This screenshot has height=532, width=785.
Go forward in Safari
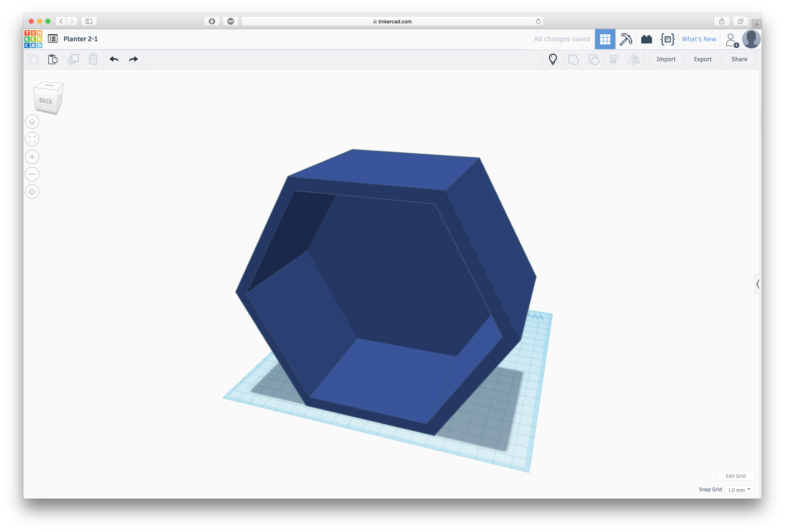[72, 21]
